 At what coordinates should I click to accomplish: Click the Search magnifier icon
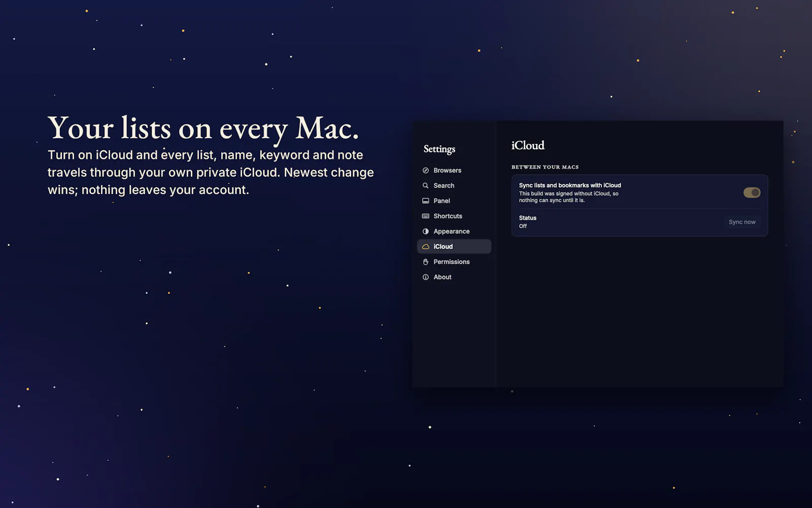[x=425, y=186]
